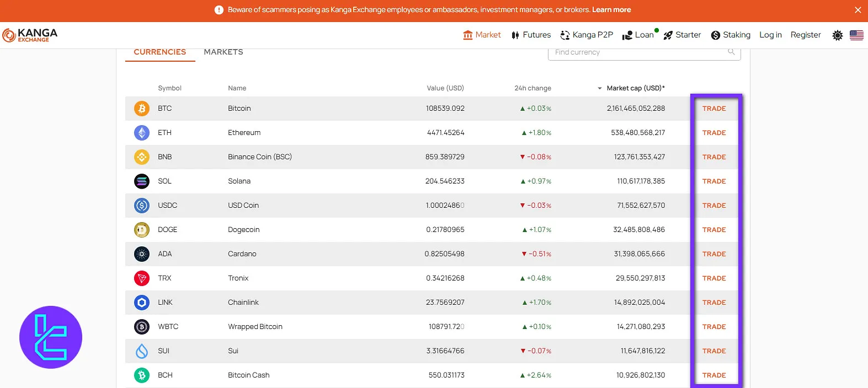Open the Learn more link in banner
This screenshot has height=388, width=868.
point(611,10)
